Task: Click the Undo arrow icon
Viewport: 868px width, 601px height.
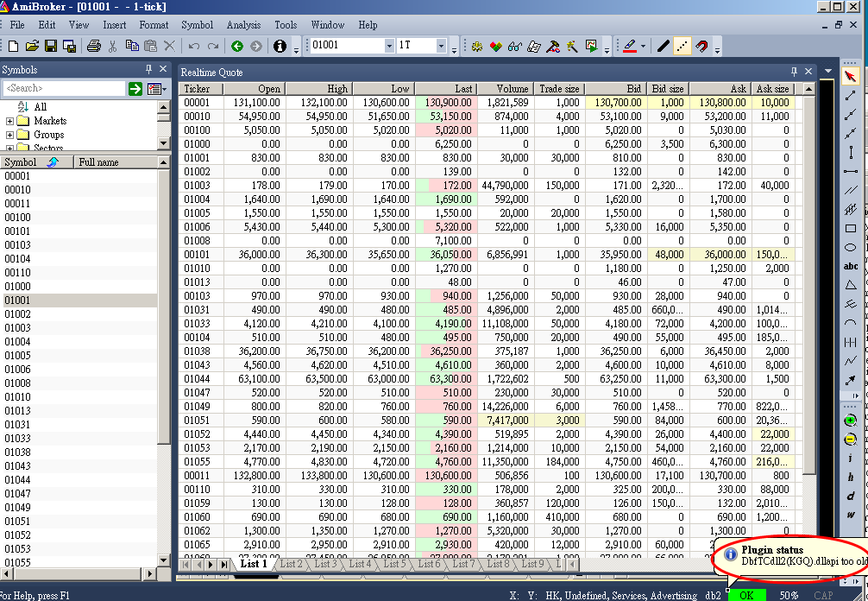Action: (194, 46)
